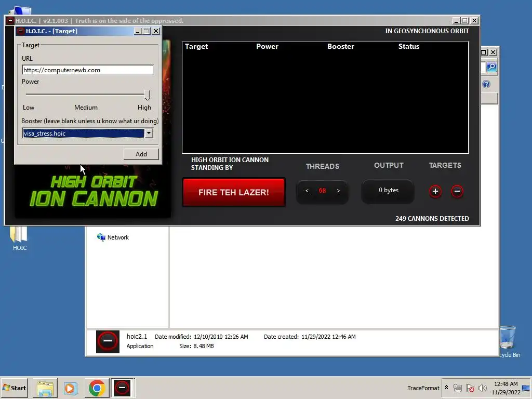Click the add target plus icon

point(435,191)
